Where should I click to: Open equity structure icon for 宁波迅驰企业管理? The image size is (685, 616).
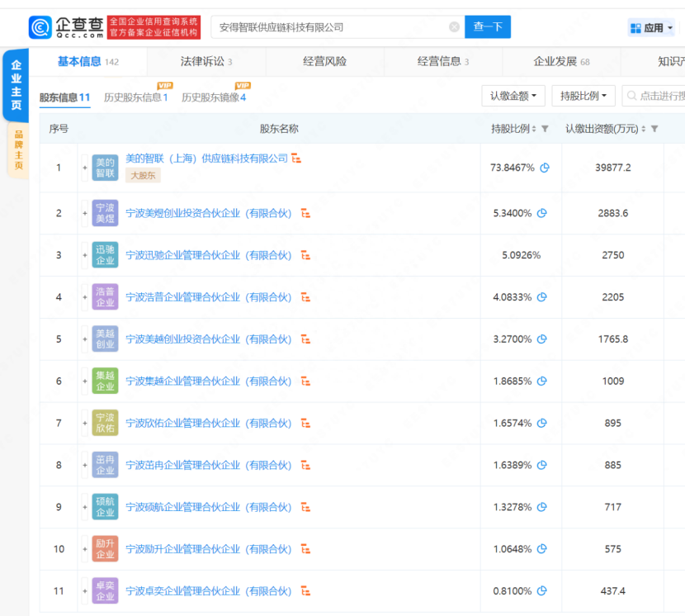coord(306,255)
